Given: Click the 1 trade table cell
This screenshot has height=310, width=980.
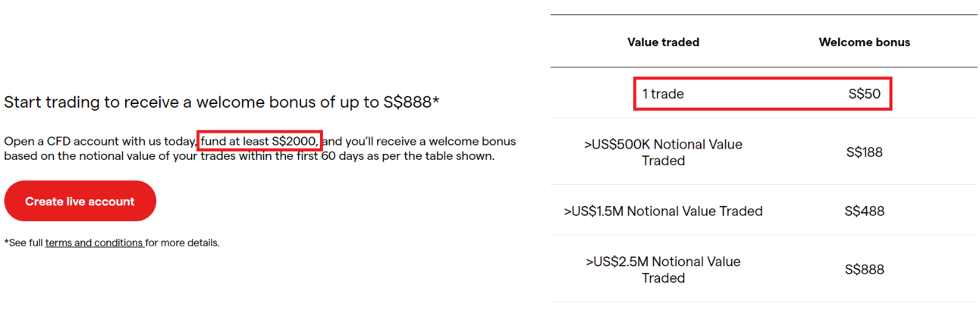Looking at the screenshot, I should (x=663, y=94).
